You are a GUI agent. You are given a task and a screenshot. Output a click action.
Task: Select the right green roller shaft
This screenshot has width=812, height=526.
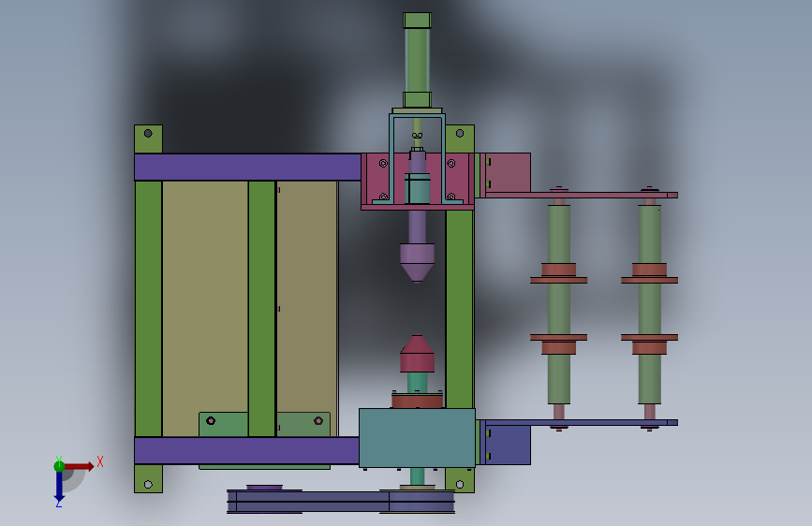click(649, 304)
